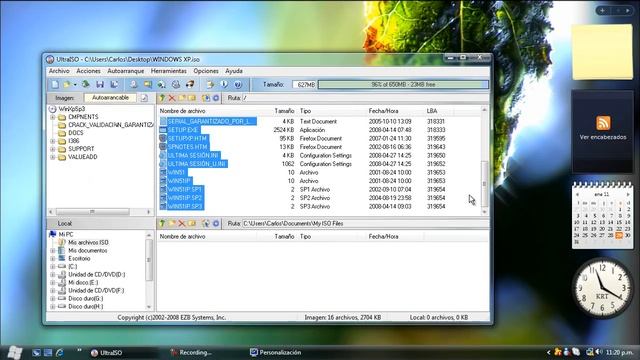The height and width of the screenshot is (360, 640).
Task: Sort image list by Fecha/Hora column
Action: [x=383, y=111]
